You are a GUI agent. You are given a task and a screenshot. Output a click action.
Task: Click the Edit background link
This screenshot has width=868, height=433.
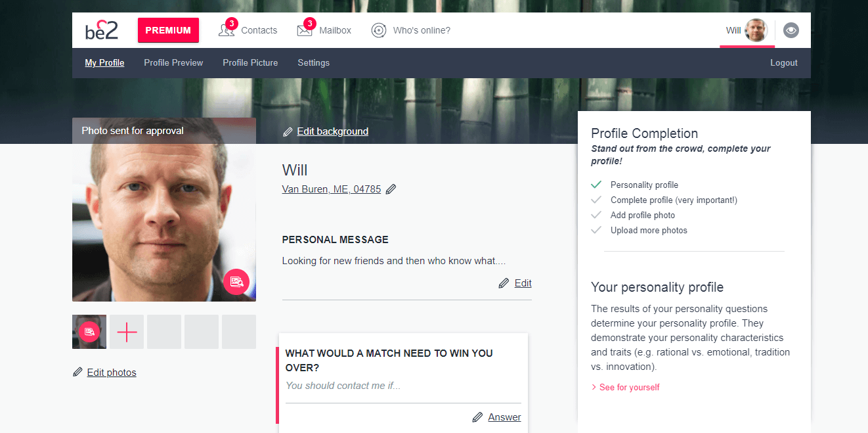[x=333, y=131]
